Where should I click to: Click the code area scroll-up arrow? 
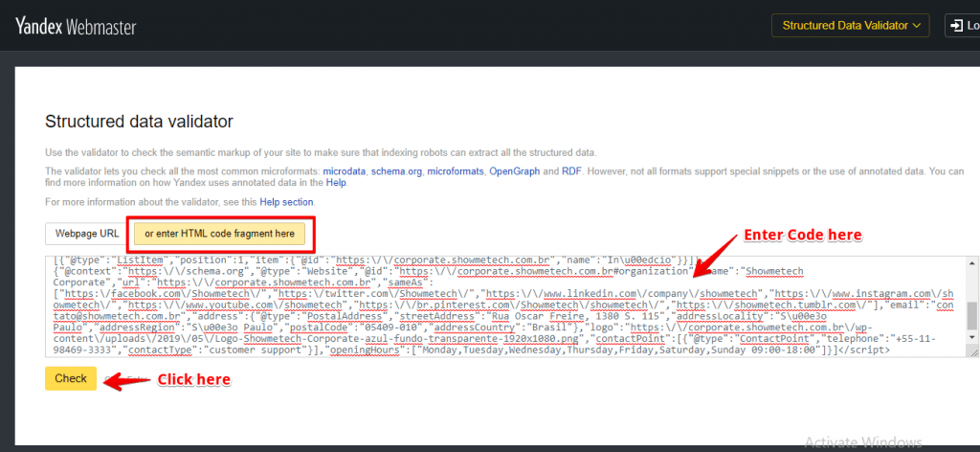coord(970,261)
